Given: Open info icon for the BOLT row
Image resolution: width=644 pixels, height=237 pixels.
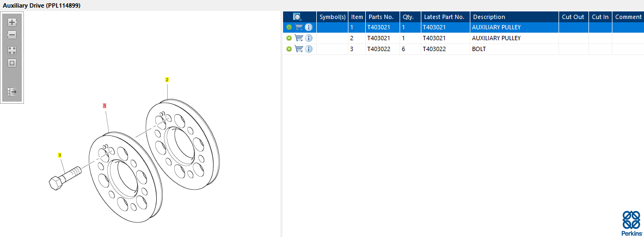Looking at the screenshot, I should coord(309,49).
